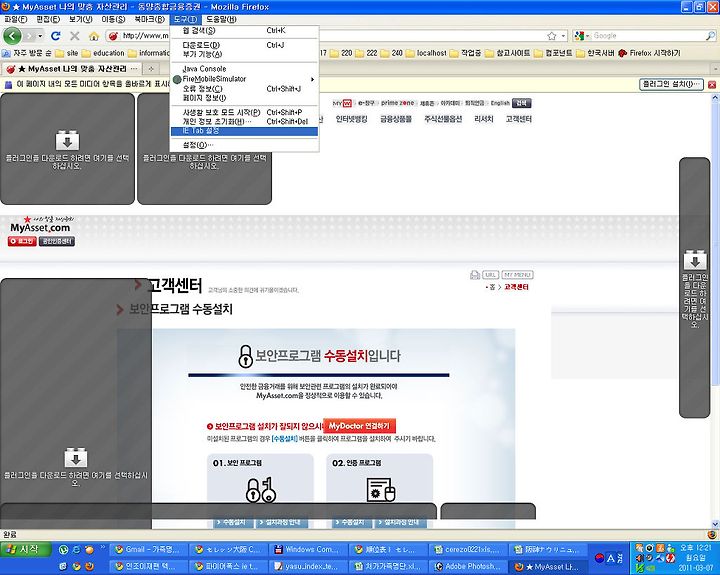Open the tab list dropdown arrow
The height and width of the screenshot is (575, 720).
pos(715,69)
